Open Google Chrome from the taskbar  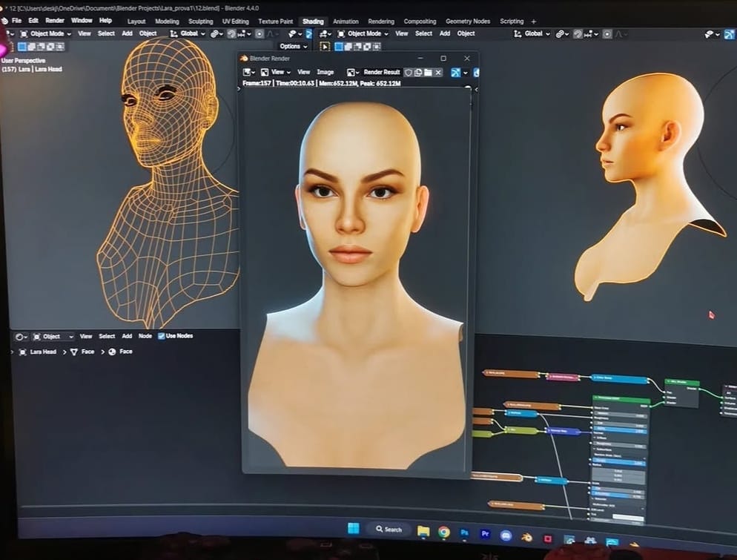[444, 532]
